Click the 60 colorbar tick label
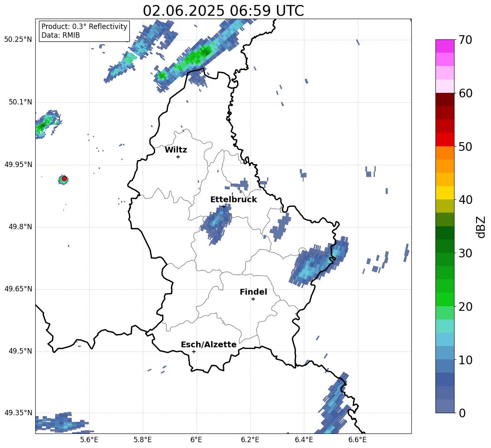This screenshot has height=448, width=491. (x=465, y=93)
